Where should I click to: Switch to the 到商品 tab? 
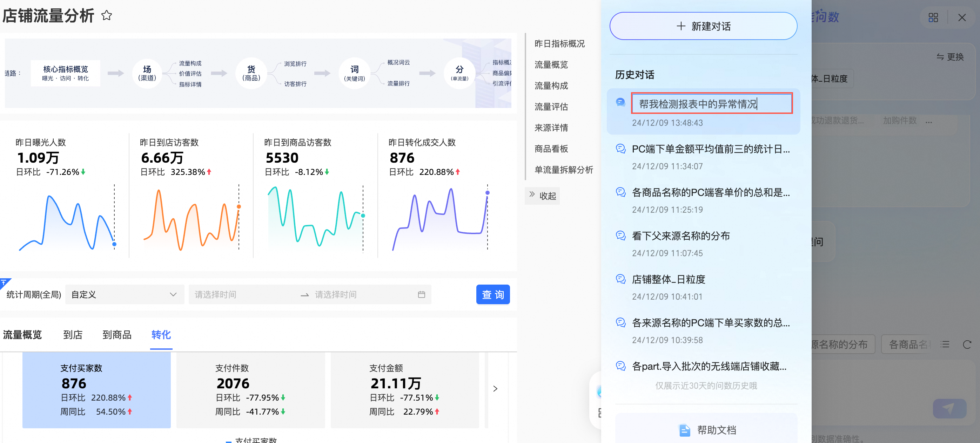pyautogui.click(x=117, y=334)
